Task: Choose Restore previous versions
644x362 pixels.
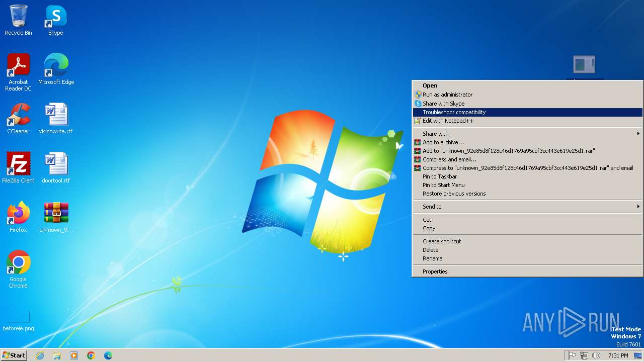Action: click(527, 194)
